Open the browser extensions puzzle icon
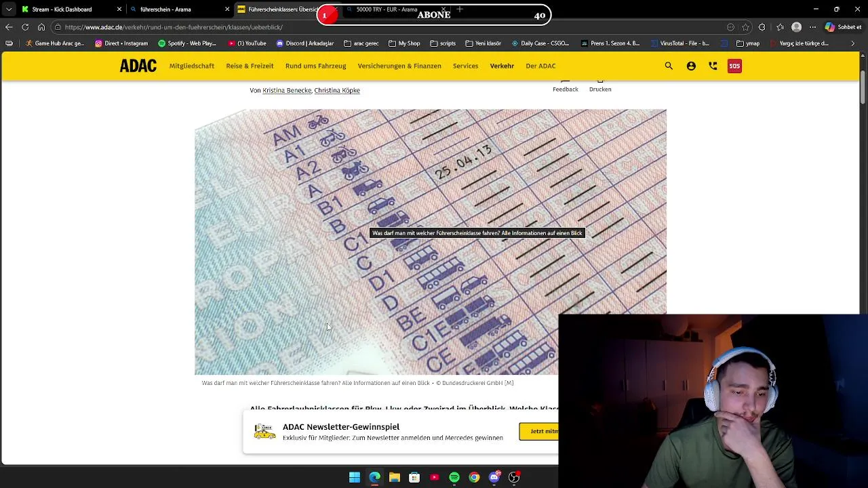 tap(762, 27)
